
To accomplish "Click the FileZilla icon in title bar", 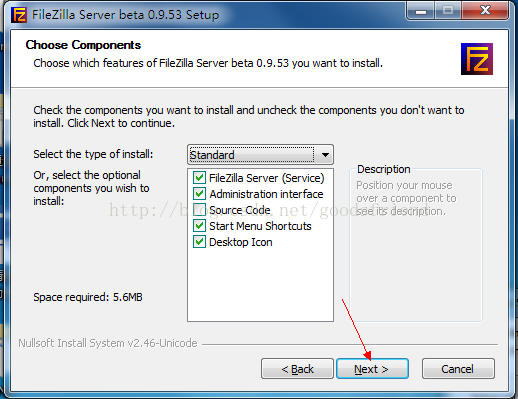I will (19, 15).
